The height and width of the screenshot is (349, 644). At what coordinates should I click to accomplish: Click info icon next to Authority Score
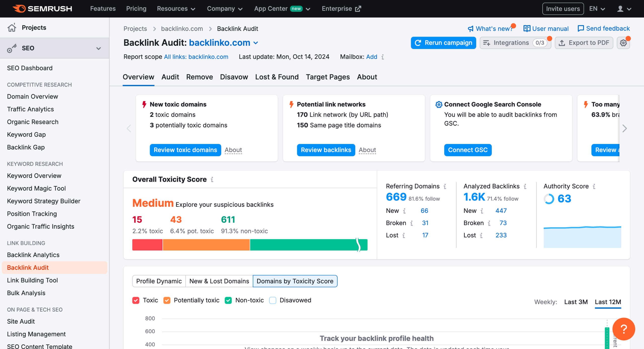click(594, 186)
